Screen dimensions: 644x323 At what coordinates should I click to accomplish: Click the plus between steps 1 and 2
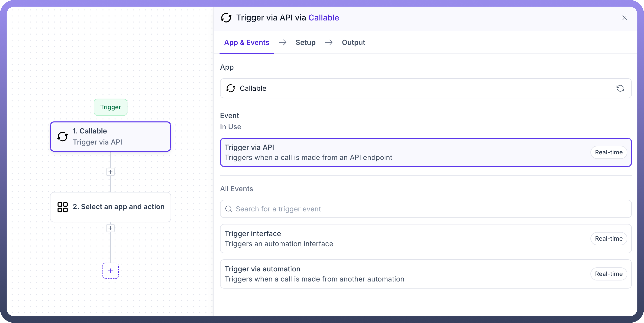click(x=111, y=172)
